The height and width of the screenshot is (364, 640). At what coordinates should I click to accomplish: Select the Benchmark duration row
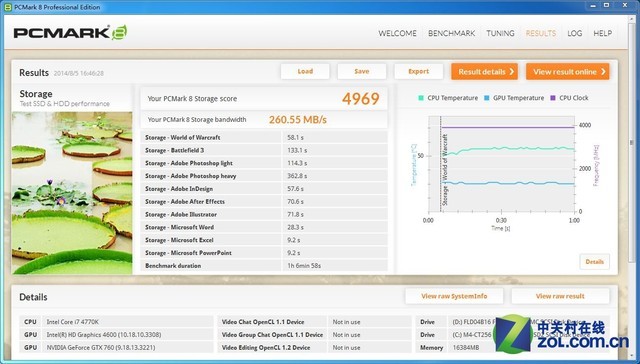click(x=264, y=266)
